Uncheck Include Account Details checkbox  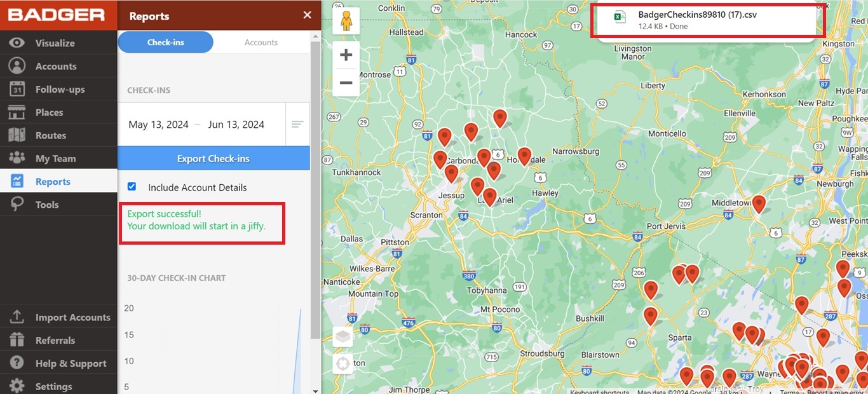click(132, 187)
